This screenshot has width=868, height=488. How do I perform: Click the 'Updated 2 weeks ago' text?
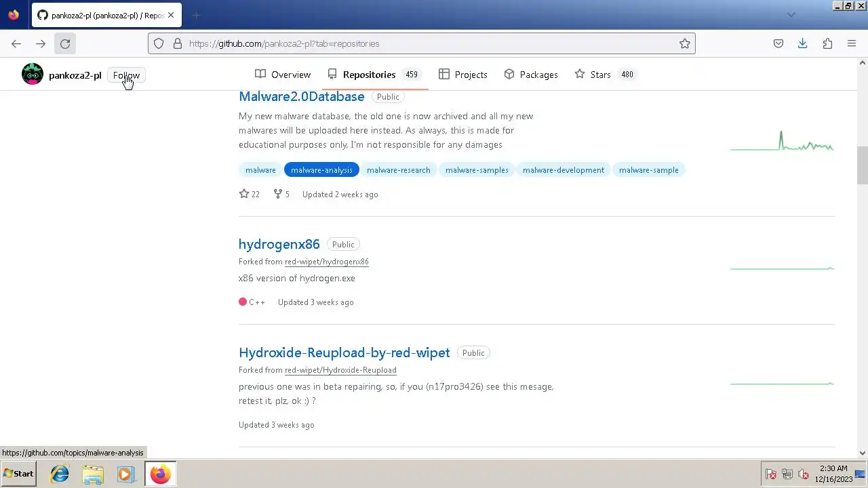click(x=340, y=195)
